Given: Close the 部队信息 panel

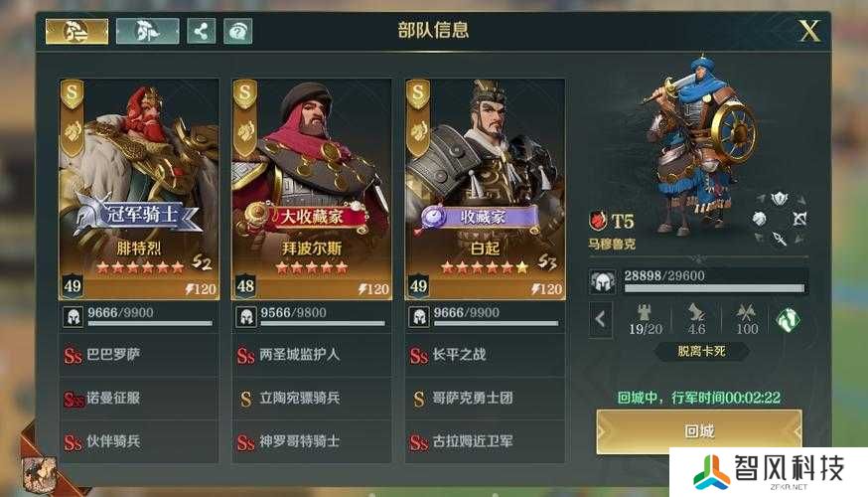Looking at the screenshot, I should (x=809, y=31).
